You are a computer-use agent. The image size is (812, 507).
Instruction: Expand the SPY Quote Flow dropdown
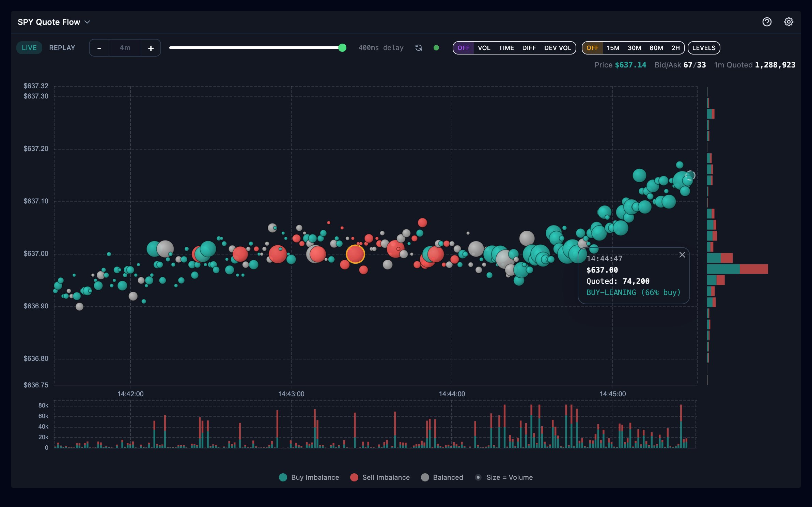coord(54,22)
